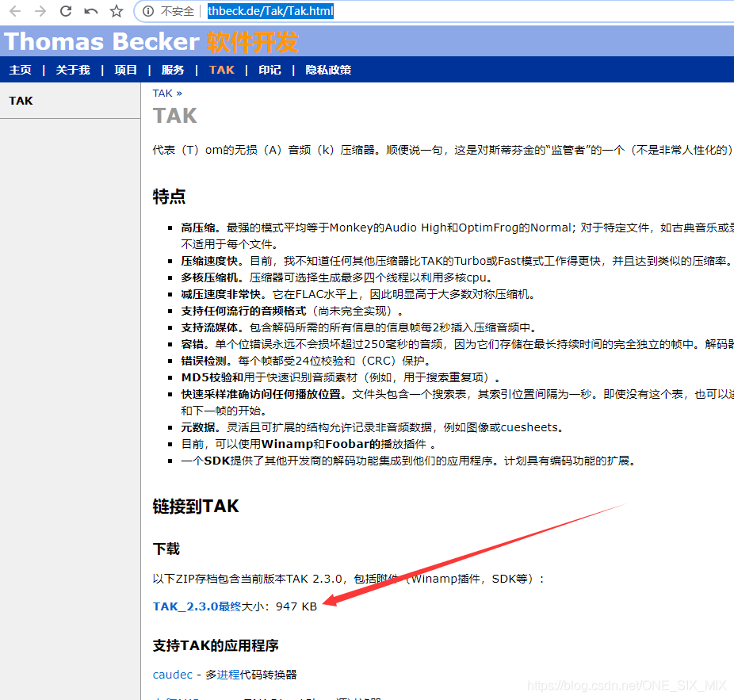Click the 下载 subheading
The height and width of the screenshot is (700, 734).
(x=166, y=549)
